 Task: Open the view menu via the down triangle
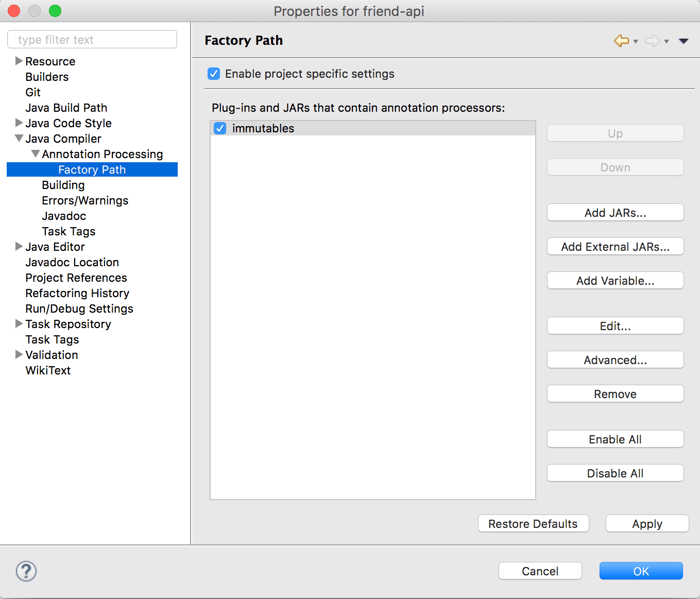684,41
